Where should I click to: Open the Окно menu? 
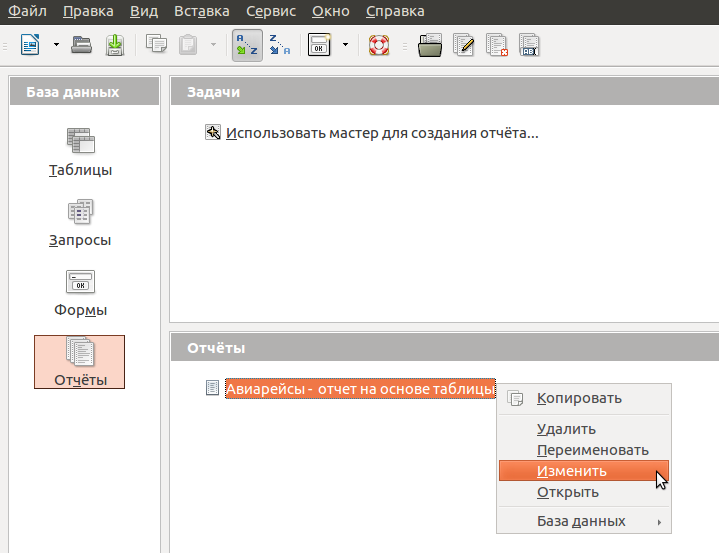coord(331,11)
